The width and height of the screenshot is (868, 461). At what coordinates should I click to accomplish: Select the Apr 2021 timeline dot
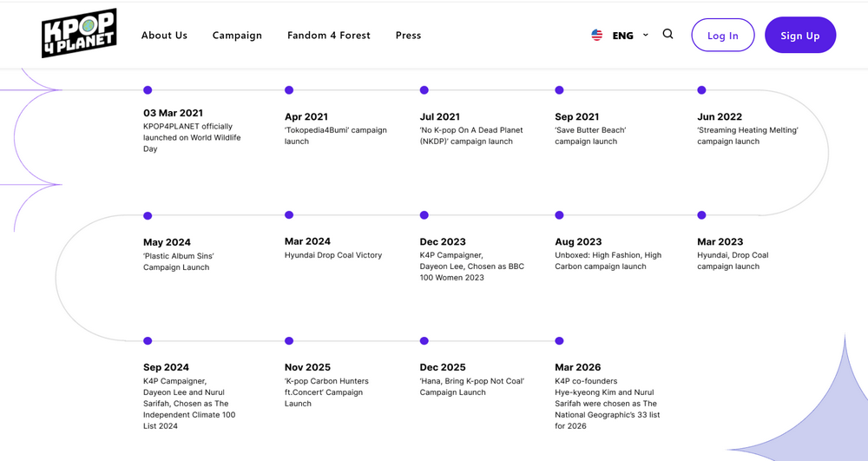tap(289, 90)
